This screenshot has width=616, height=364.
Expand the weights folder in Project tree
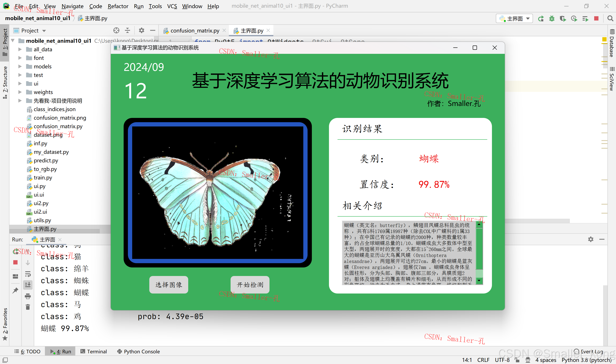coord(20,92)
